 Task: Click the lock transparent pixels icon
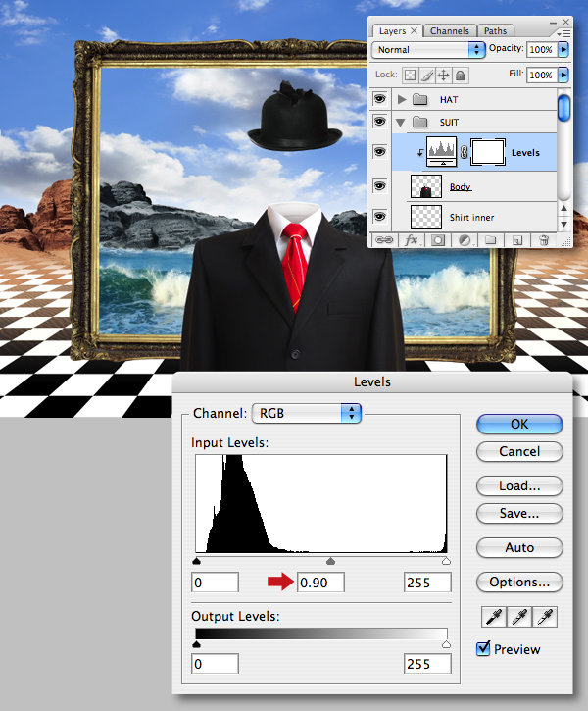click(x=410, y=76)
